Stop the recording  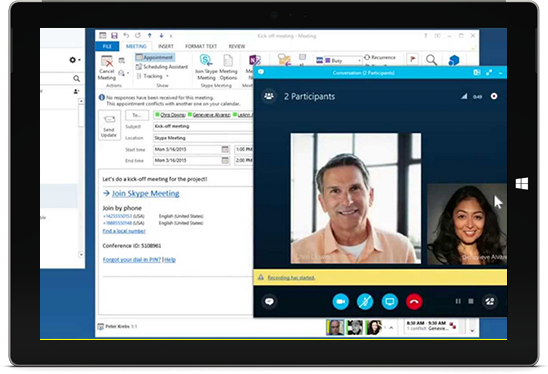click(471, 301)
